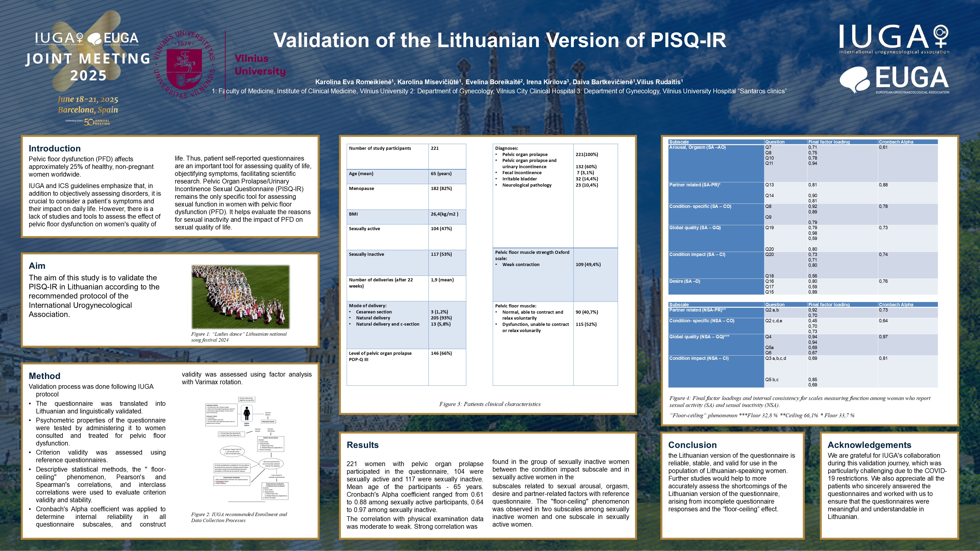Image resolution: width=980 pixels, height=551 pixels.
Task: Click the 'Sexually inactive' table cell
Action: click(388, 262)
